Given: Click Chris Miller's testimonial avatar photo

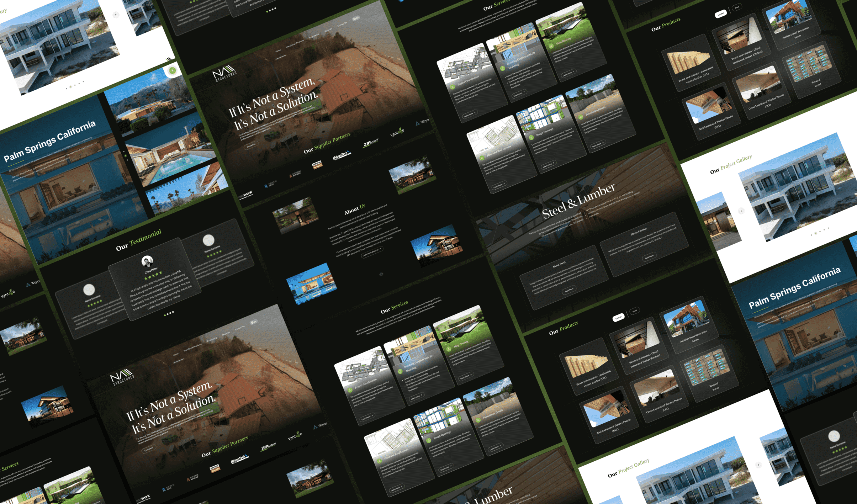Looking at the screenshot, I should [147, 261].
